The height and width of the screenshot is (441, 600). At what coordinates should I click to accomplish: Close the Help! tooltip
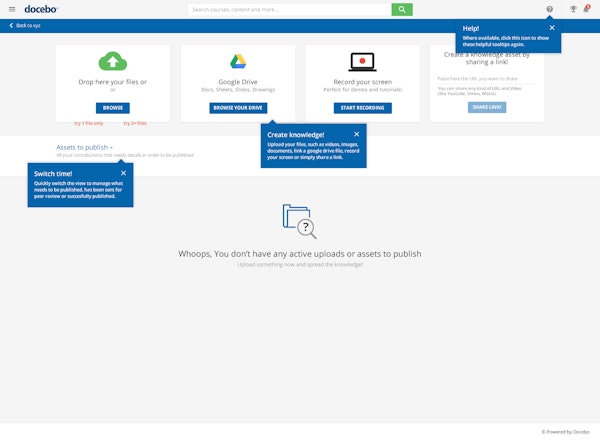(x=552, y=28)
